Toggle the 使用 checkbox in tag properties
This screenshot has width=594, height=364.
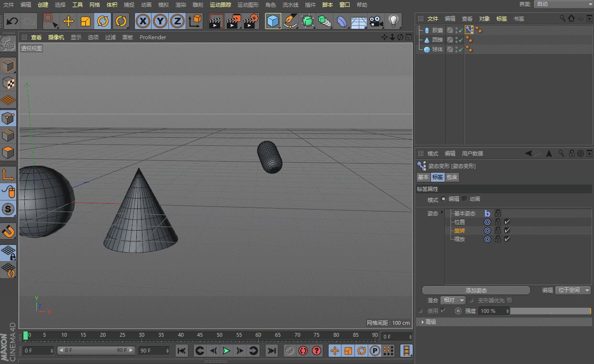pos(442,310)
